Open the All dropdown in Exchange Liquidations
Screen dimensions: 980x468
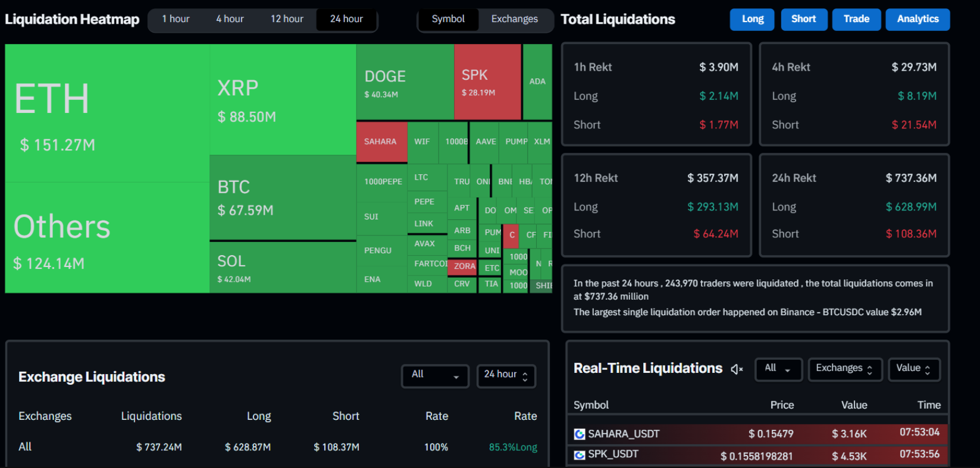(435, 375)
